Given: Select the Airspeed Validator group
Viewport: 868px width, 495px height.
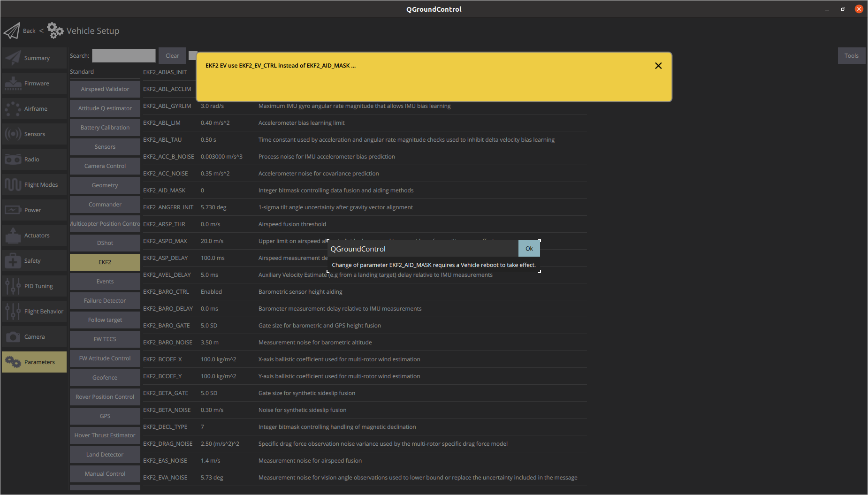Looking at the screenshot, I should (x=105, y=89).
